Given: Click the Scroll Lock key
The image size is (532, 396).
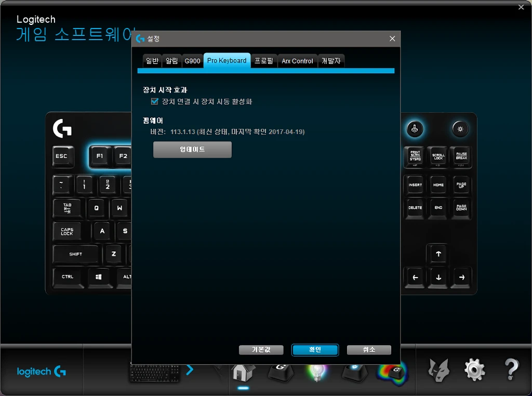Looking at the screenshot, I should (438, 156).
